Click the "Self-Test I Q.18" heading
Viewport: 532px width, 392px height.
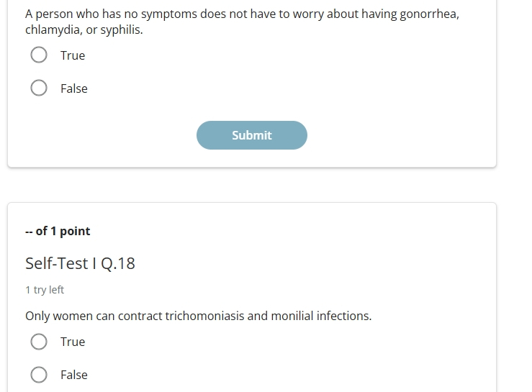(80, 263)
